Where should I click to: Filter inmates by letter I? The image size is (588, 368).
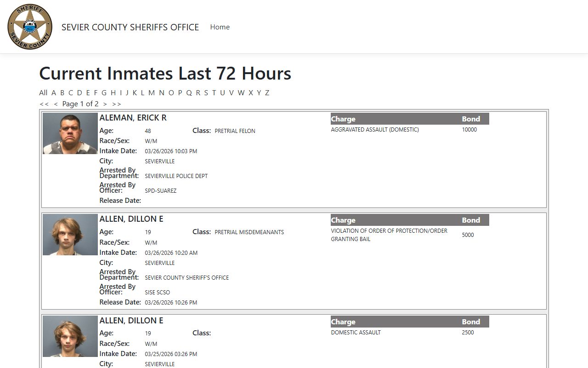(x=121, y=92)
